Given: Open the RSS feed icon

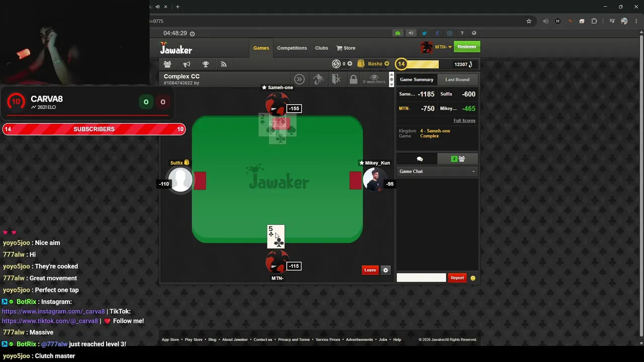Looking at the screenshot, I should 224,64.
